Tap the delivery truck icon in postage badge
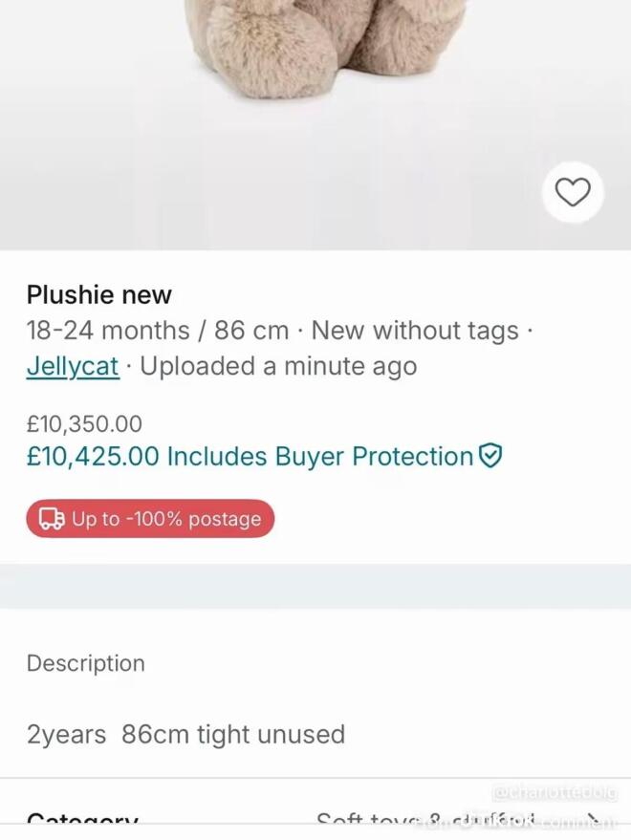 coord(52,519)
